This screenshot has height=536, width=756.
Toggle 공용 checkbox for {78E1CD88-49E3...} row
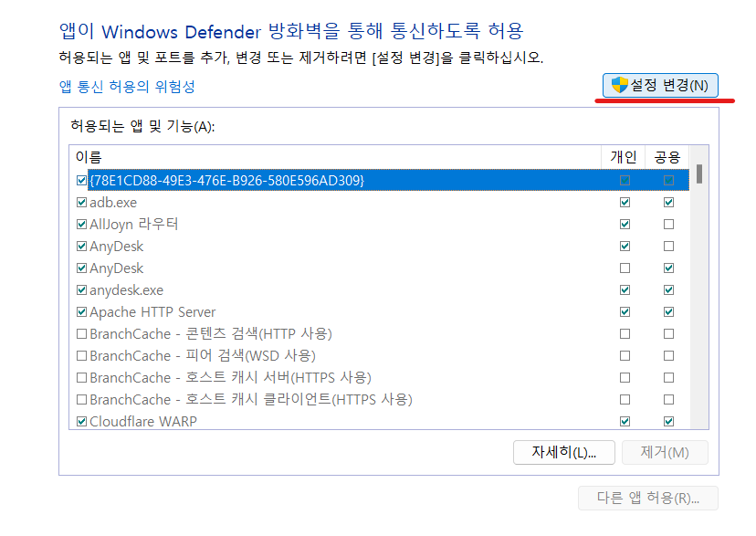click(x=668, y=180)
